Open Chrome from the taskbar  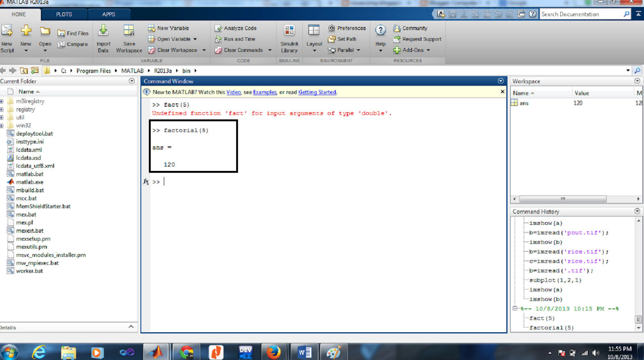(187, 352)
